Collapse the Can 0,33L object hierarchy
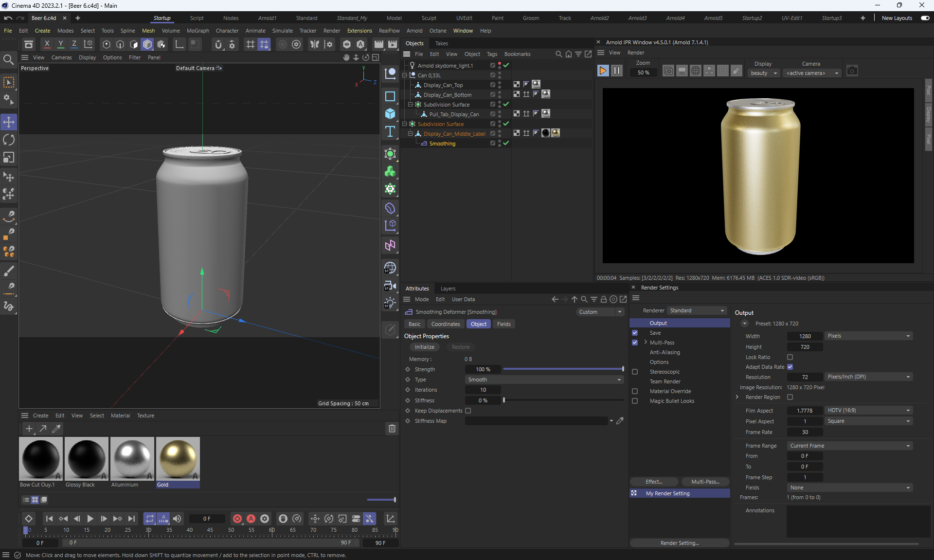934x560 pixels. [x=404, y=75]
